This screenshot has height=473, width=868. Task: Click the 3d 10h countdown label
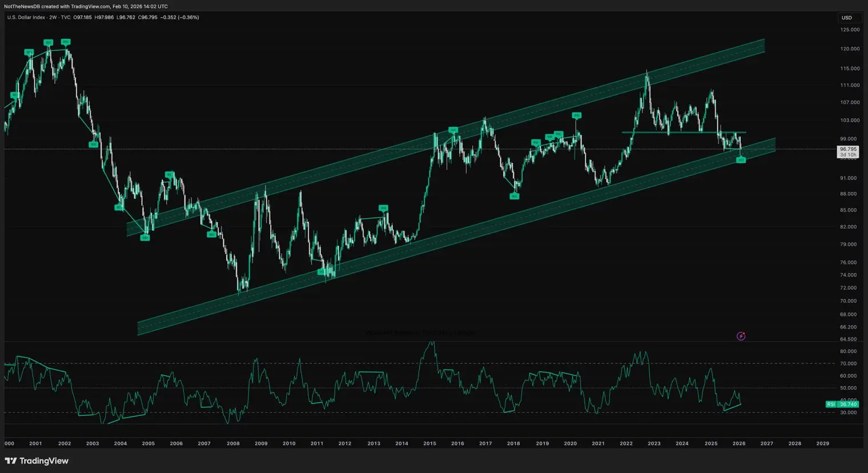(x=848, y=155)
